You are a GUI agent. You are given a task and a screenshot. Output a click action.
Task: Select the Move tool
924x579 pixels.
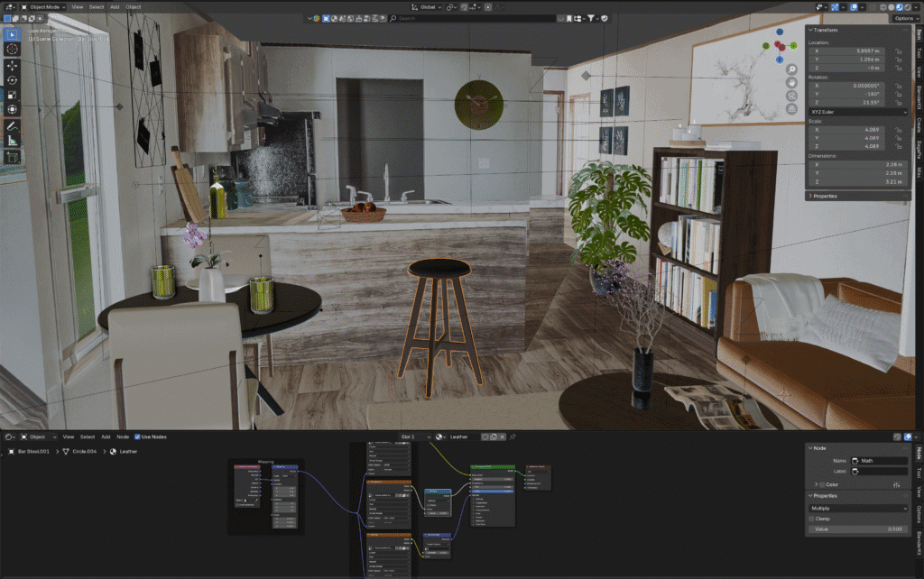pos(12,65)
